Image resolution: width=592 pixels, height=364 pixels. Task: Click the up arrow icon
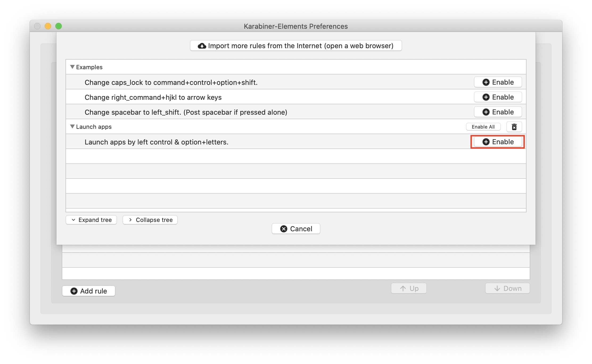click(403, 288)
